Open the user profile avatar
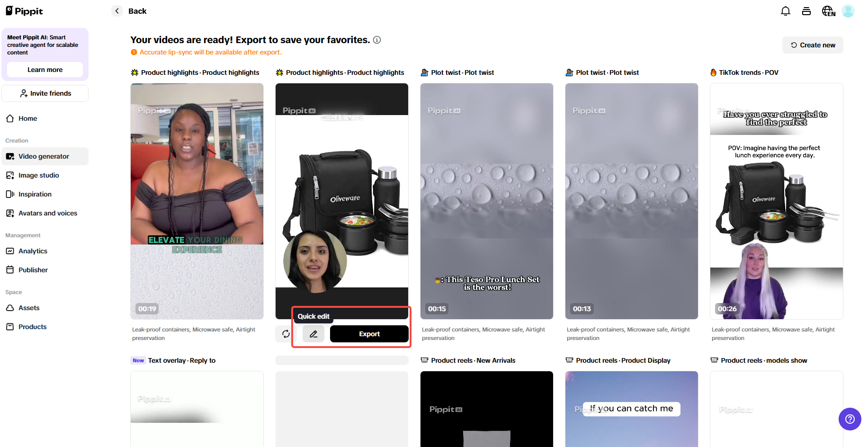The image size is (868, 447). pos(848,11)
